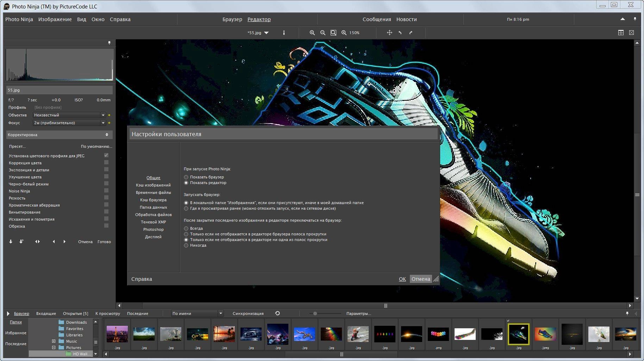Select 'Где я просматривал ранее' radio
This screenshot has width=644, height=361.
[186, 208]
